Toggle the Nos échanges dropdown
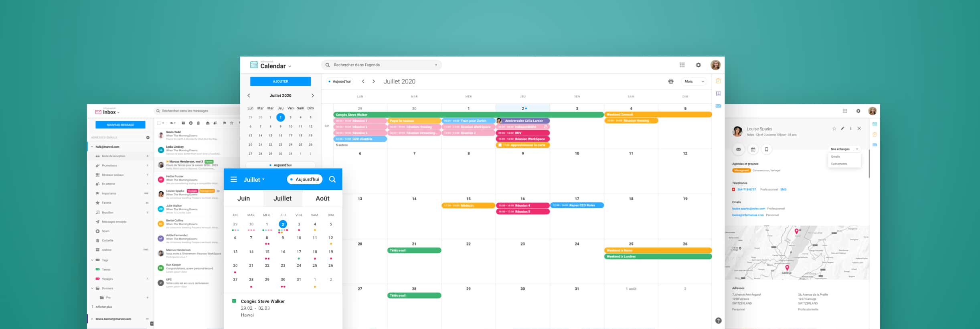Screen dimensions: 980x329 (844, 149)
